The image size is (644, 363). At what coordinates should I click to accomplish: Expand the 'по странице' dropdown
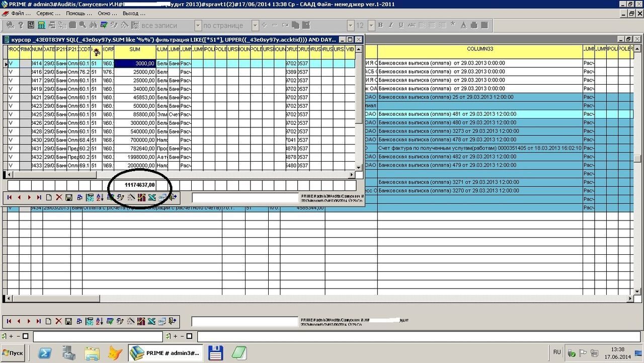(255, 25)
